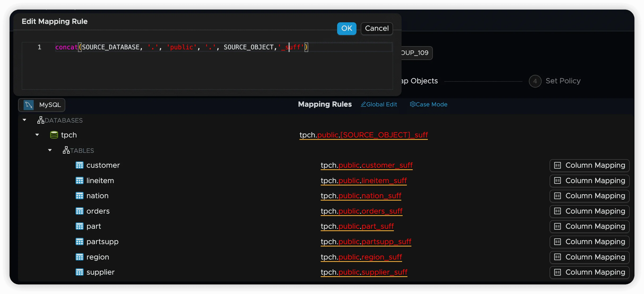Click the TABLES hierarchy icon
644x294 pixels.
tap(66, 150)
